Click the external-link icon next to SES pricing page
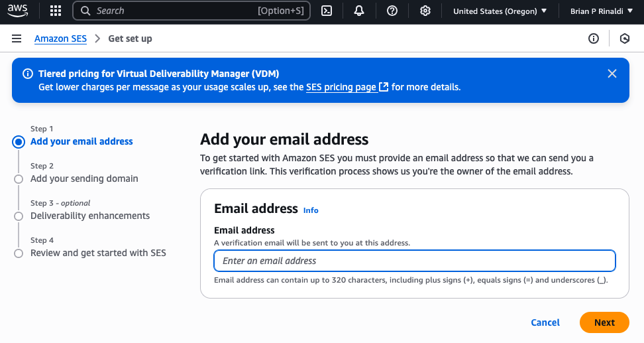Screen dimensions: 644x343 [x=384, y=87]
